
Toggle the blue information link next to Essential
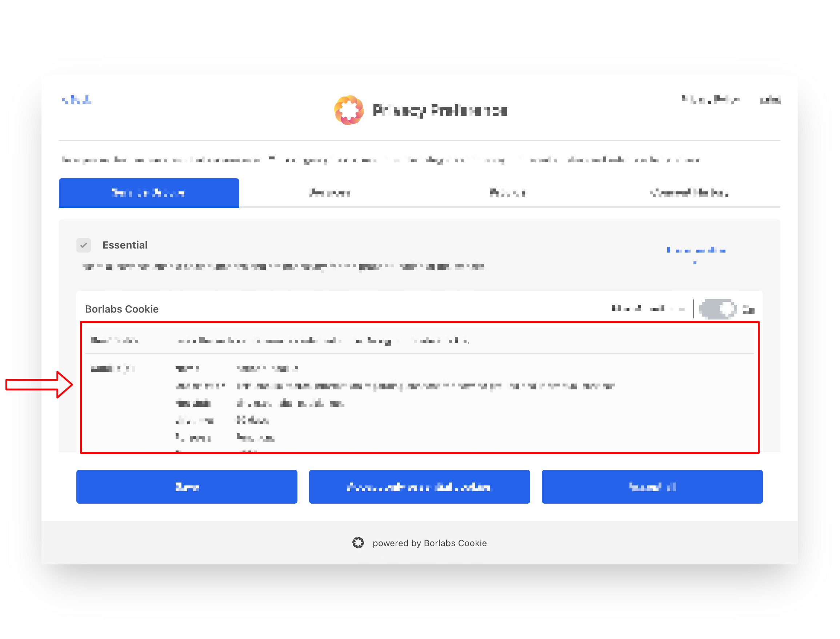click(x=696, y=251)
